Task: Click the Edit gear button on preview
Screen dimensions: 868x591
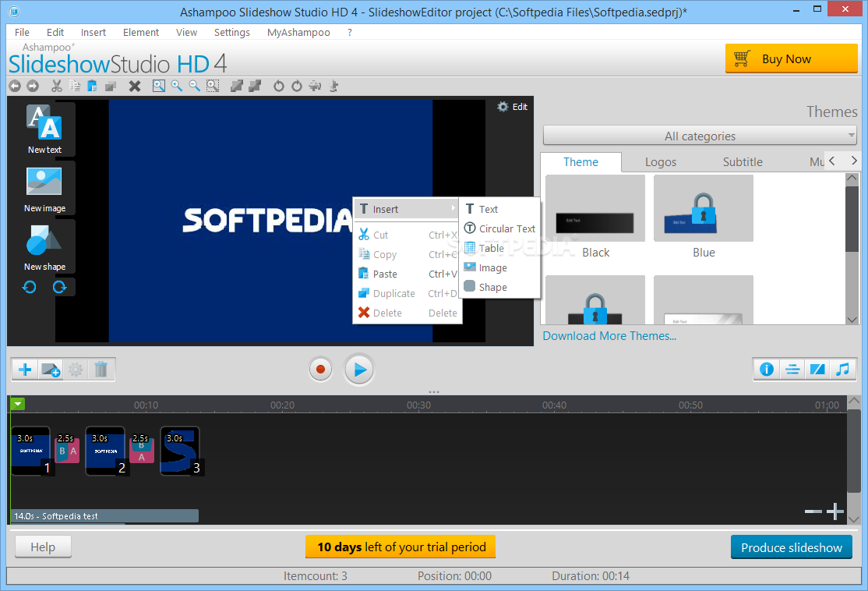Action: point(512,106)
